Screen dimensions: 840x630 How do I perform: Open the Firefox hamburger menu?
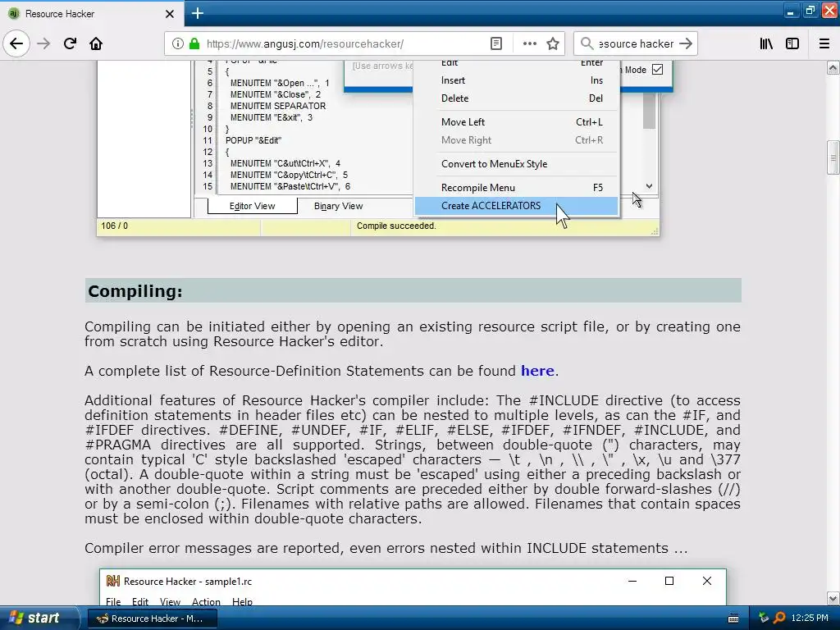[824, 43]
